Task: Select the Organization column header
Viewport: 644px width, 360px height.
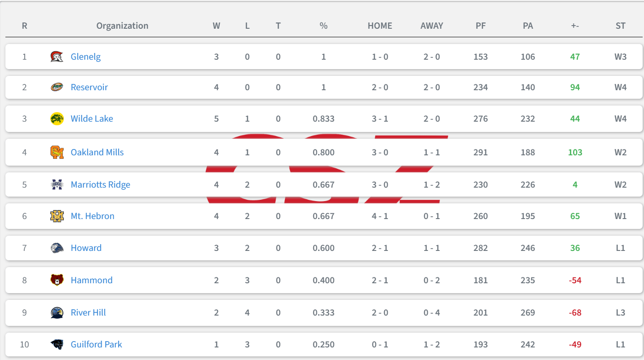Action: [122, 26]
